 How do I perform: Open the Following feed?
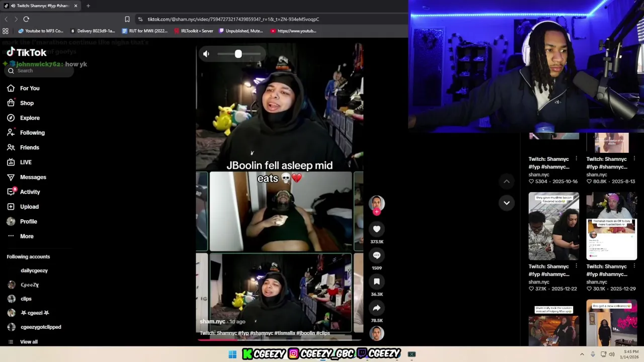tap(26, 133)
